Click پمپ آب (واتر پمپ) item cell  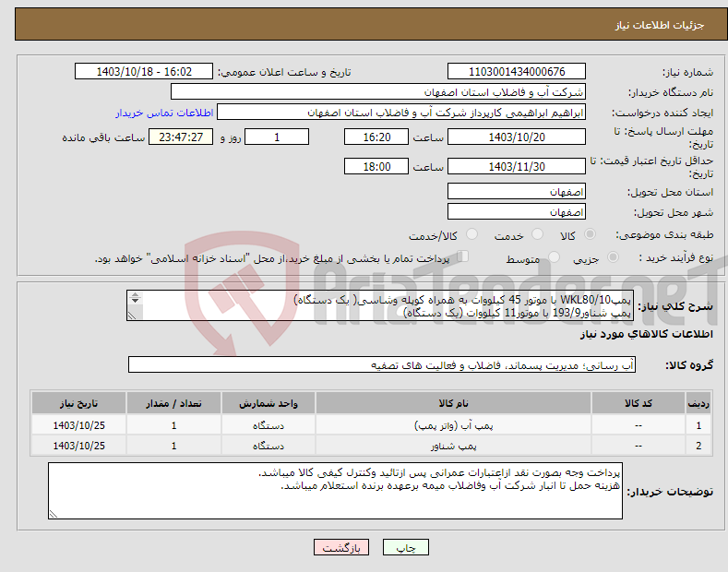click(453, 425)
